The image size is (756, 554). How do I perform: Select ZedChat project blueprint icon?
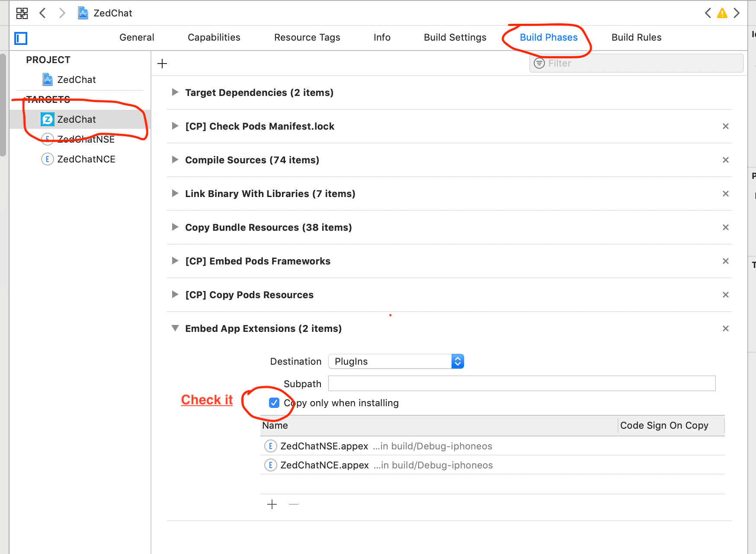48,80
